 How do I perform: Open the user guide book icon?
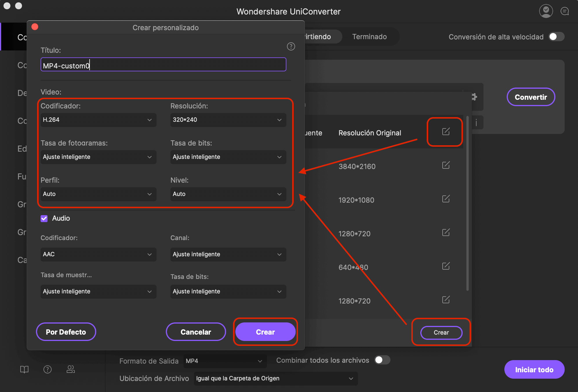click(x=24, y=369)
